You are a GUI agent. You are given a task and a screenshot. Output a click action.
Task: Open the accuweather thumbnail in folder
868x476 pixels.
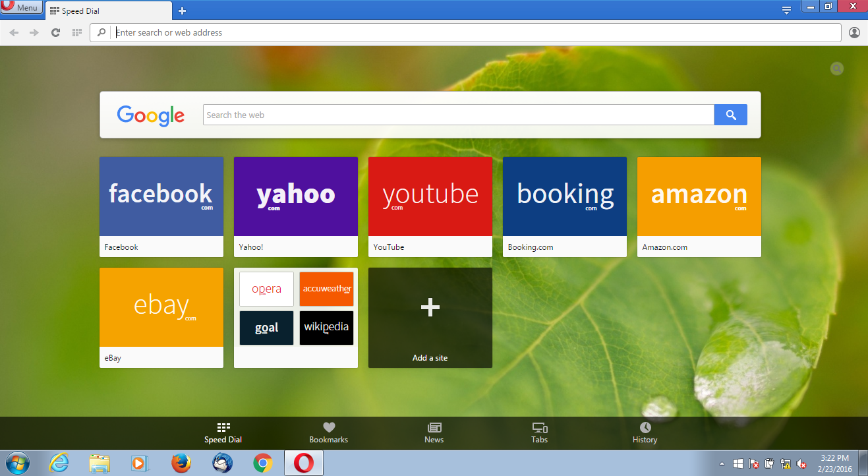click(327, 289)
